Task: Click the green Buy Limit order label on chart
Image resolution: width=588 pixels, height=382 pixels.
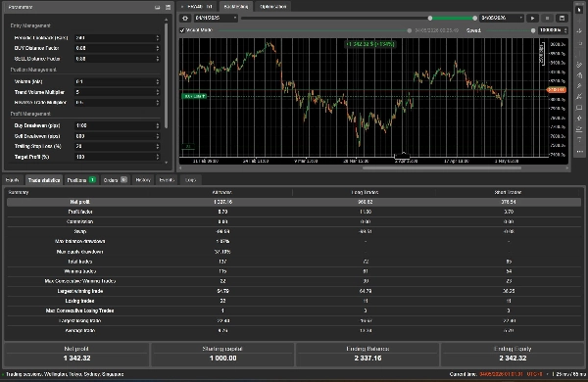Action: (x=194, y=96)
